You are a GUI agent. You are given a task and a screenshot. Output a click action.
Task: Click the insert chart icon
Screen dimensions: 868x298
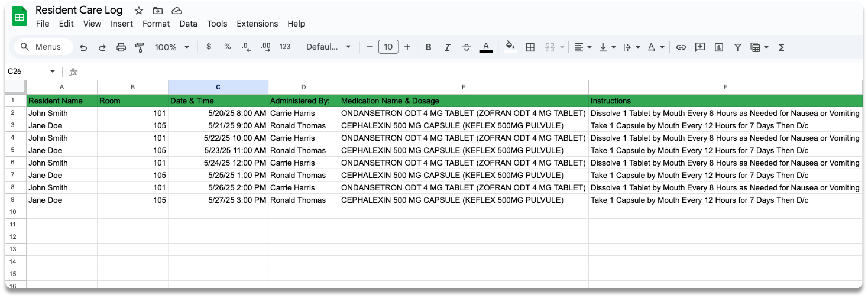click(719, 47)
